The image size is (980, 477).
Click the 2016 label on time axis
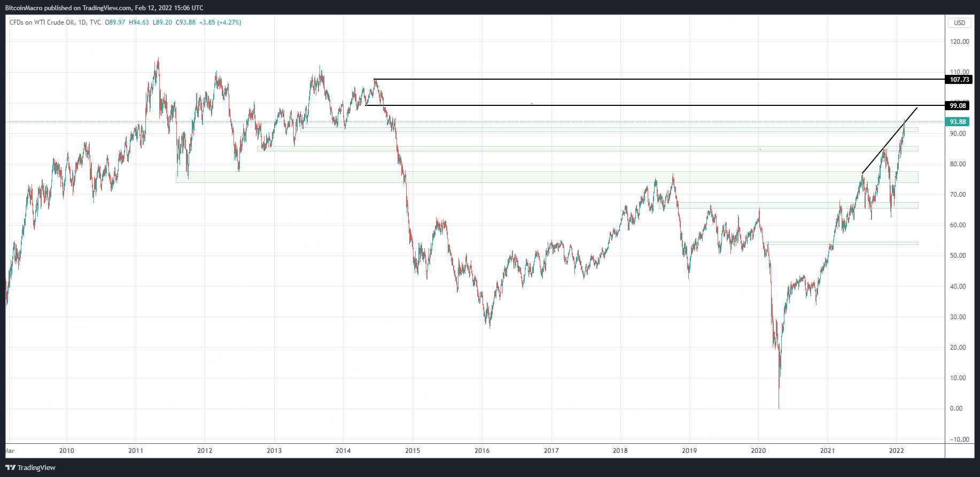(x=482, y=451)
